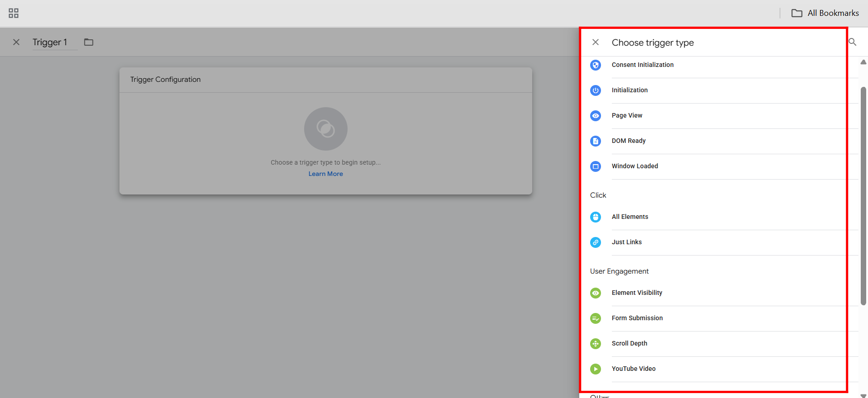Click the Page View eye icon

point(596,116)
